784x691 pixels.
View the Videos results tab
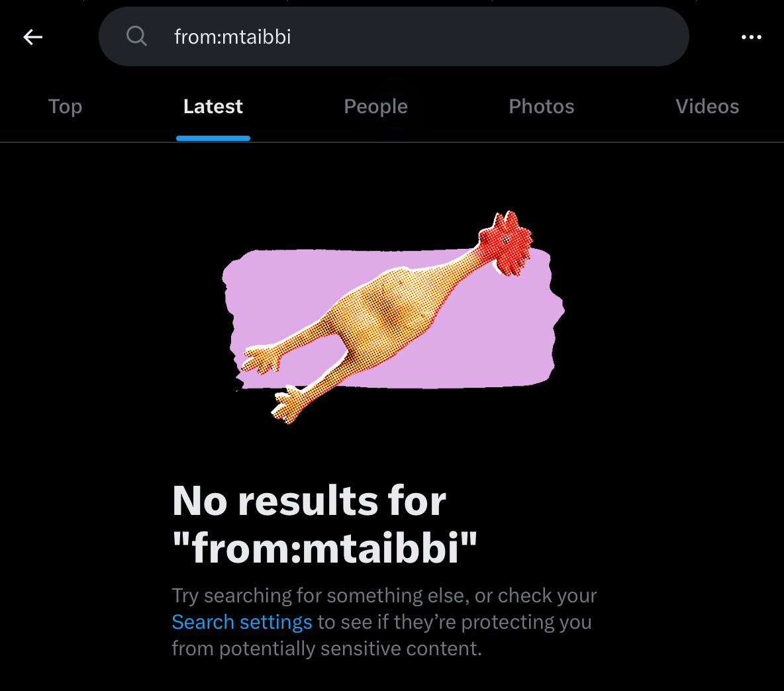(707, 107)
